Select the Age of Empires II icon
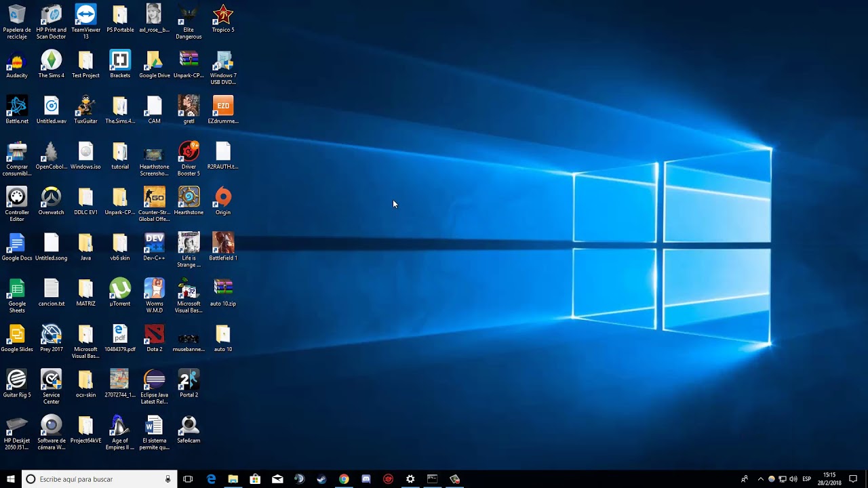 pyautogui.click(x=120, y=432)
